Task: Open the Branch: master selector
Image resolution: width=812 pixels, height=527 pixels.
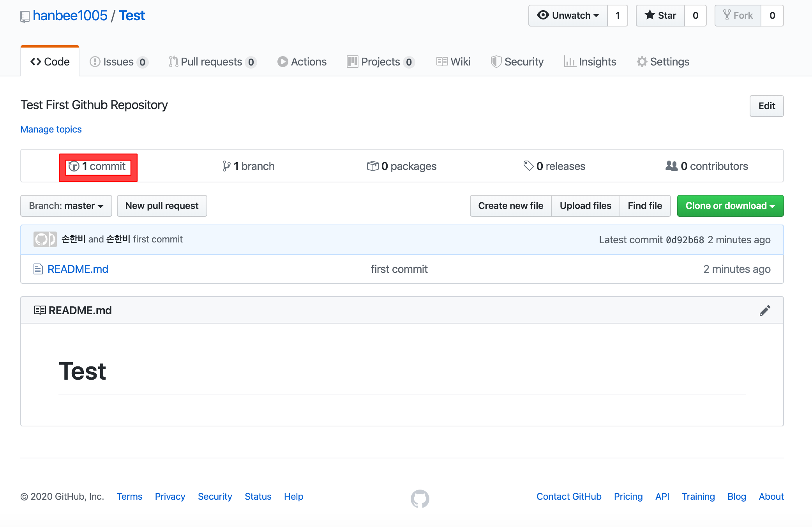Action: tap(66, 206)
